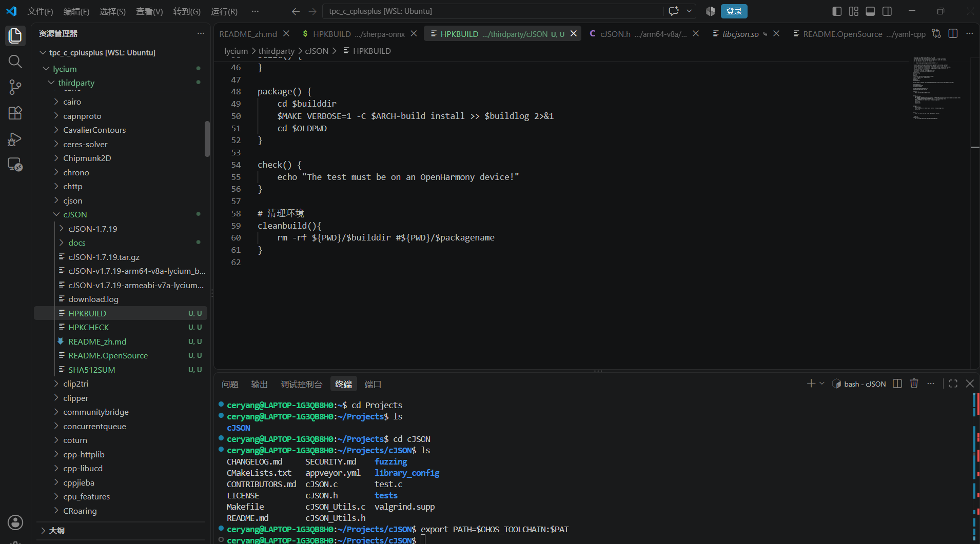Open new terminal launch profile dropdown
The width and height of the screenshot is (980, 544).
tap(822, 384)
